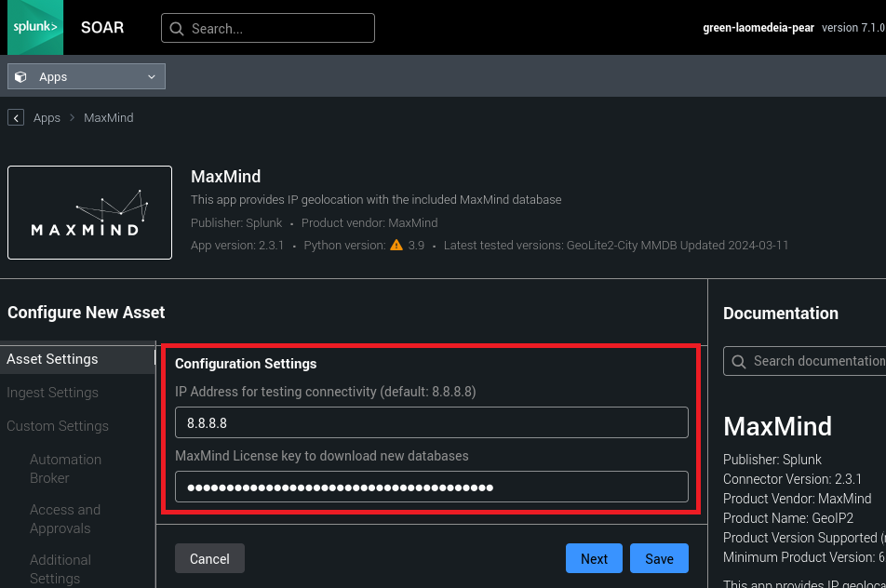
Task: Open the Apps dropdown menu
Action: coord(87,76)
